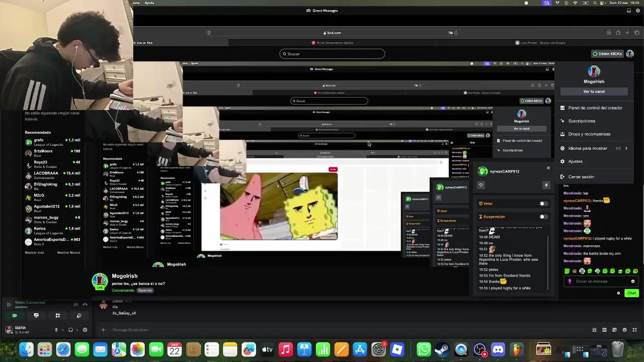Turn on Discord camera button
644x362 pixels.
tap(15, 315)
